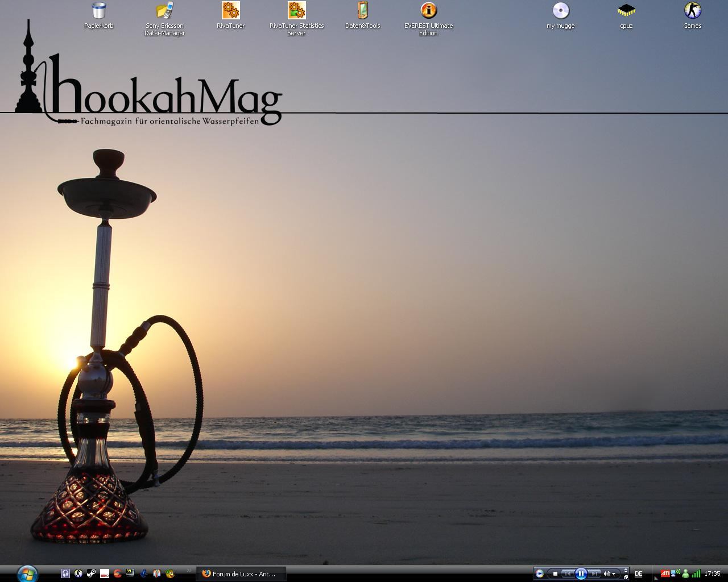The width and height of the screenshot is (728, 582).
Task: Open the ATI tray icon
Action: pos(665,573)
